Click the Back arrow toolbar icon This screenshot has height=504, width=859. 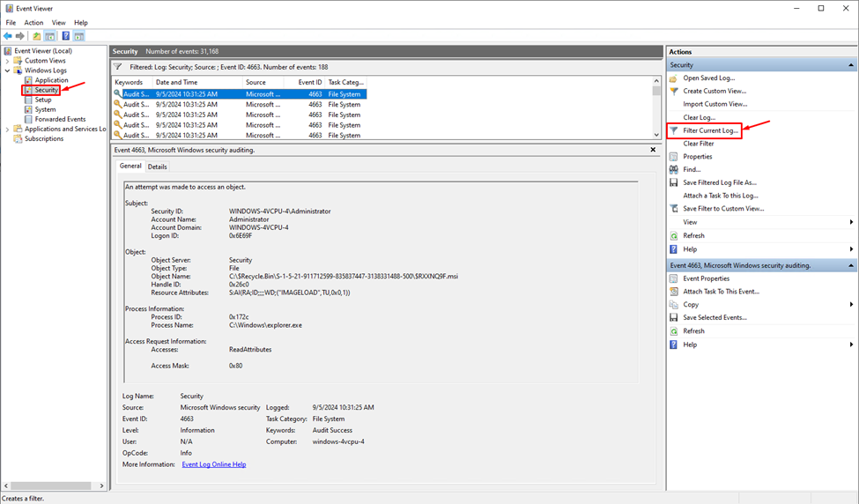pyautogui.click(x=8, y=36)
